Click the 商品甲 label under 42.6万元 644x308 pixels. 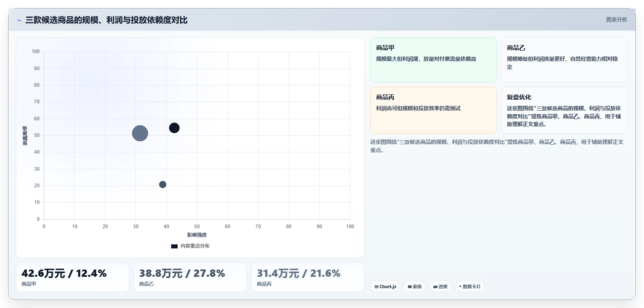coord(29,284)
